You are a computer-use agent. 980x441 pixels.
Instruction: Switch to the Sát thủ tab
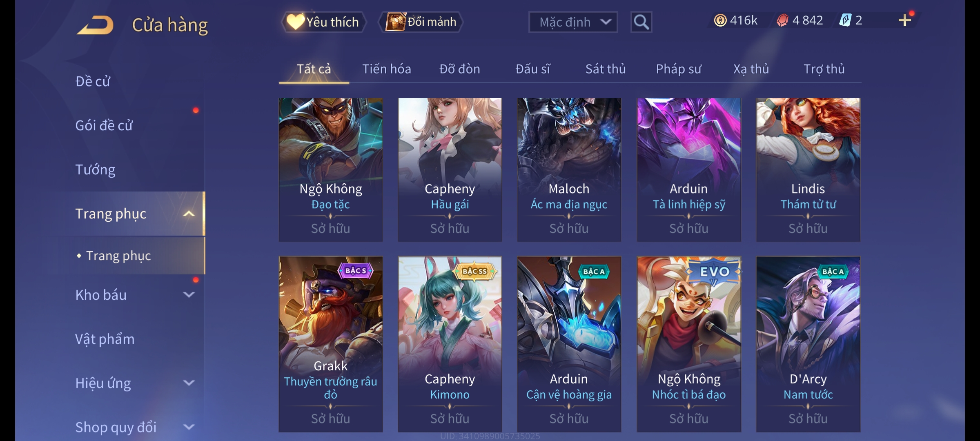pyautogui.click(x=606, y=69)
